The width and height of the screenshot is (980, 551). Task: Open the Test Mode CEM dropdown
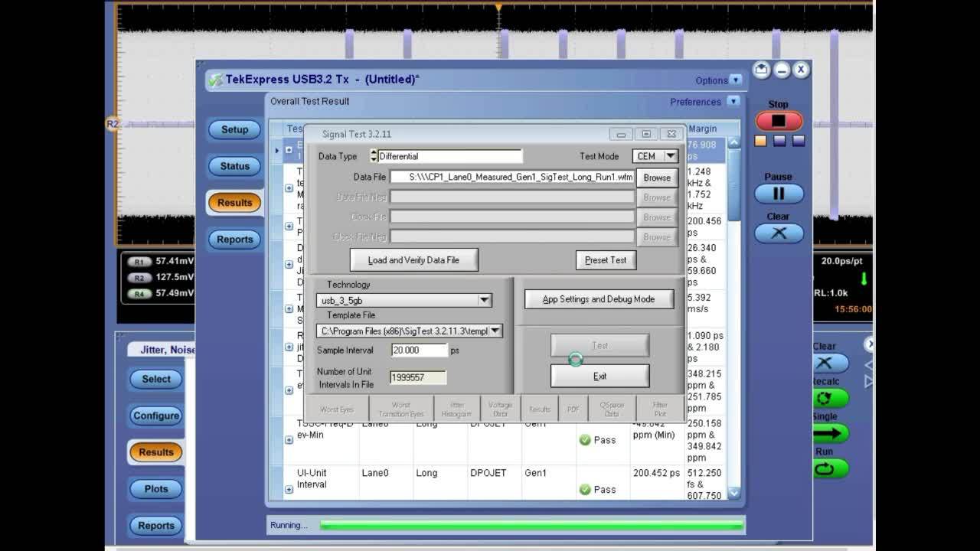(671, 156)
